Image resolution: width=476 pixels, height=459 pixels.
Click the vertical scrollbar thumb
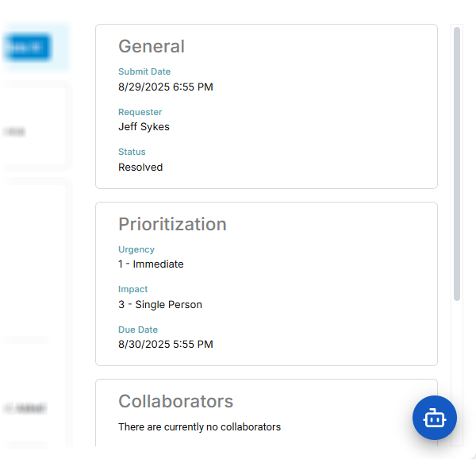[x=457, y=163]
